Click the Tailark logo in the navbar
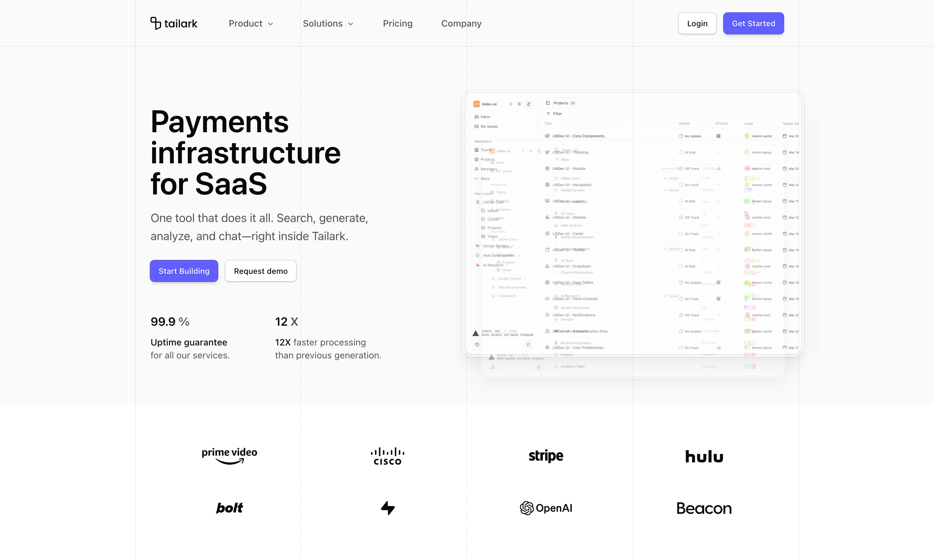The width and height of the screenshot is (934, 560). pyautogui.click(x=174, y=23)
